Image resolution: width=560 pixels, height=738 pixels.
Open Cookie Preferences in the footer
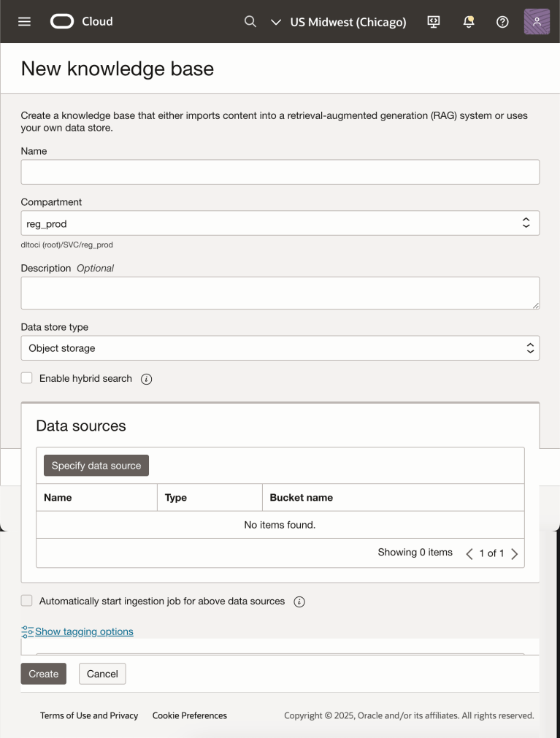click(189, 715)
